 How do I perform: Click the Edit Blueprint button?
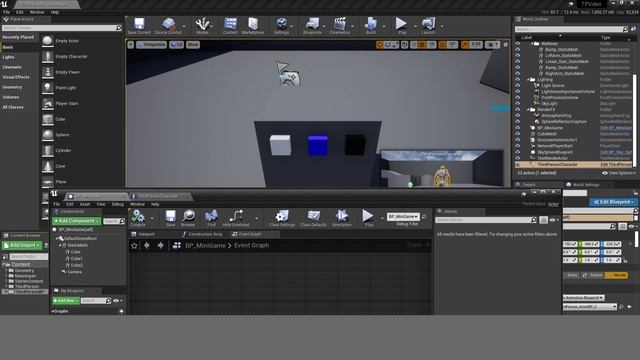point(613,202)
